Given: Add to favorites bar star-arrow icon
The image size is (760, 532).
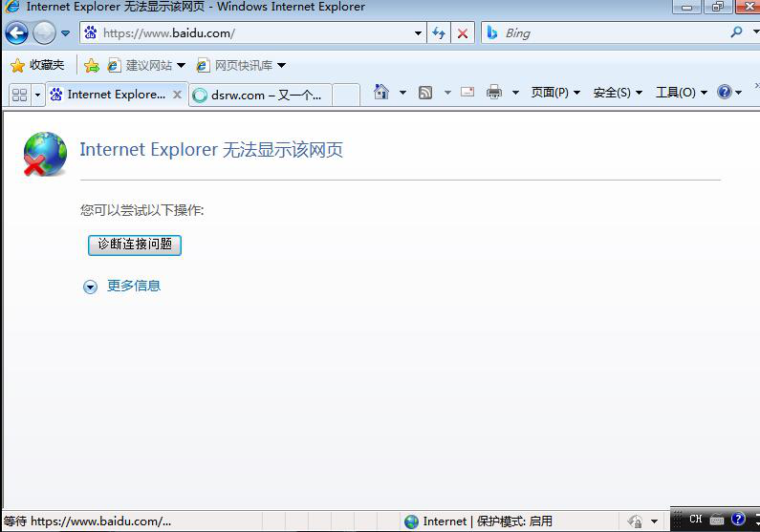Looking at the screenshot, I should 92,65.
